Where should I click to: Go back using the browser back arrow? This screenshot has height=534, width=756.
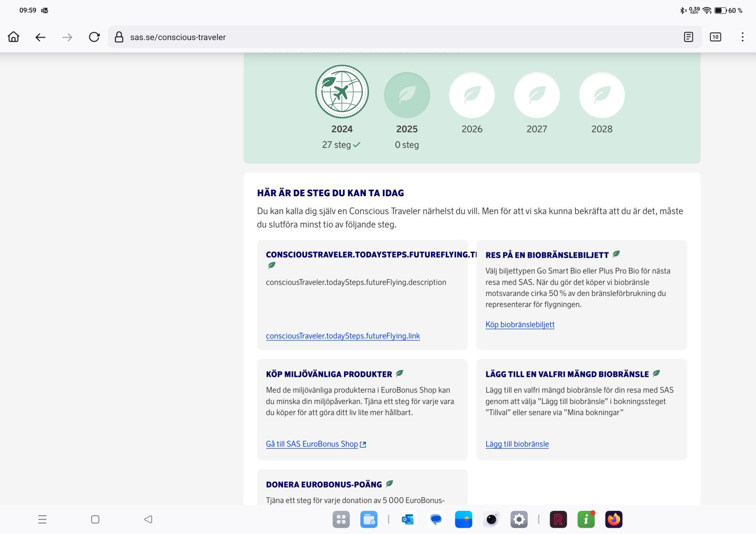(40, 37)
